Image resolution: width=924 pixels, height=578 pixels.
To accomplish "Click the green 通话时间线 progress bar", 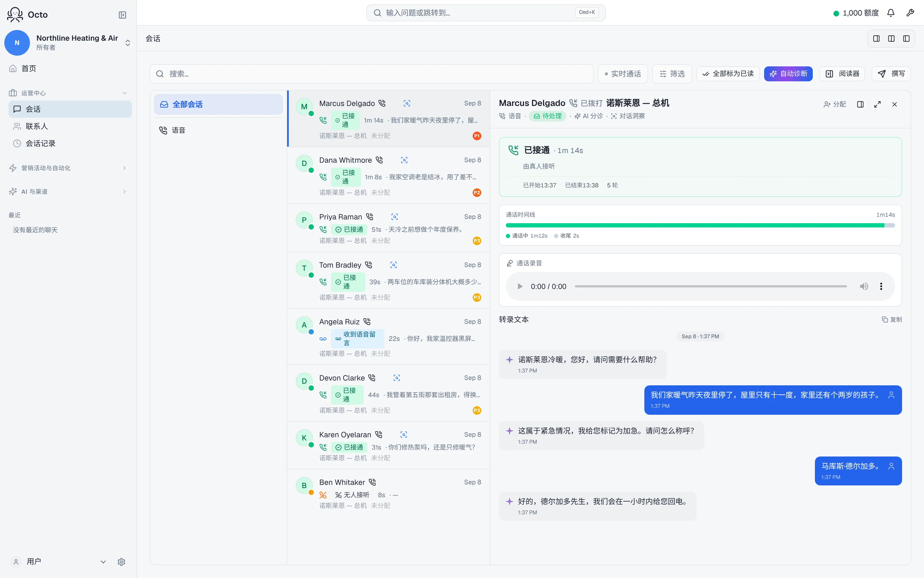I will (695, 226).
